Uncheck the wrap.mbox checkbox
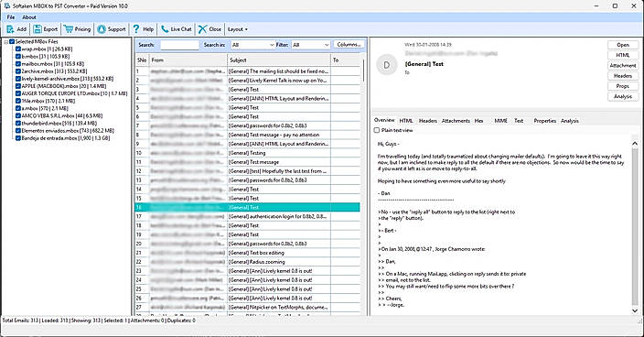644x337 pixels. tap(18, 49)
